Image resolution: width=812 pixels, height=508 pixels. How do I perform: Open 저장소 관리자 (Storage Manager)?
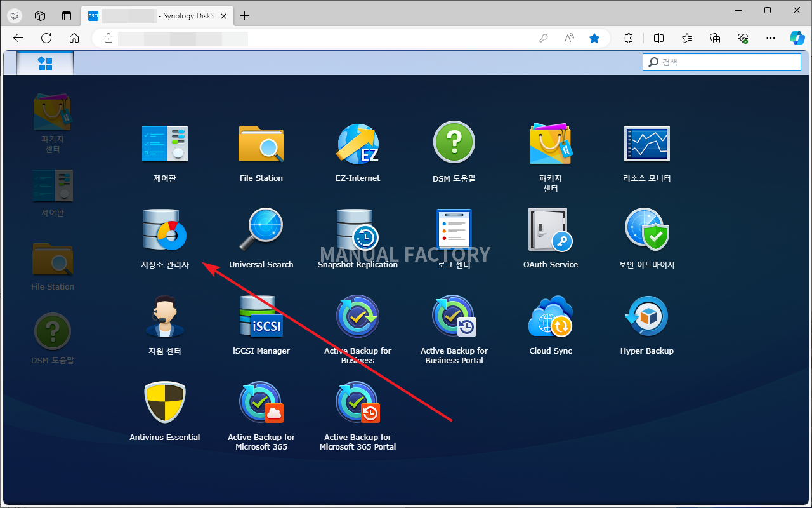tap(165, 229)
